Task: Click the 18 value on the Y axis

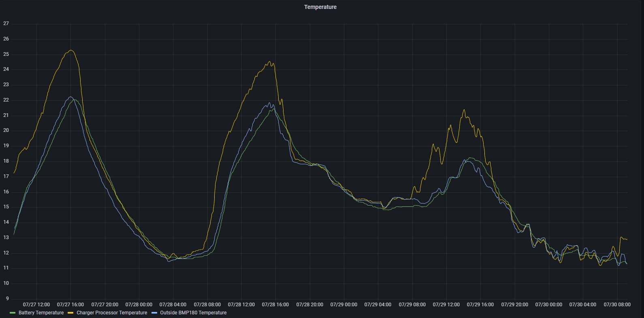Action: [x=6, y=161]
